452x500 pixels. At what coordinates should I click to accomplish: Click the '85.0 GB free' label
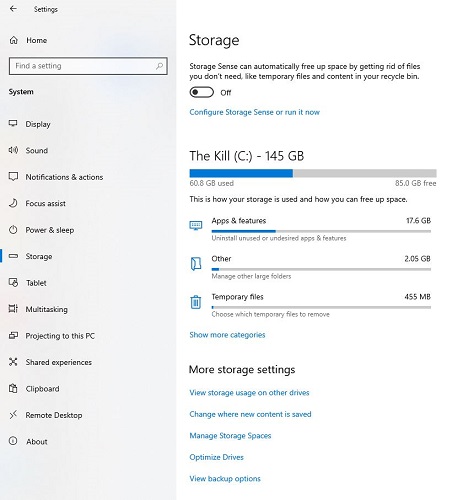point(416,183)
